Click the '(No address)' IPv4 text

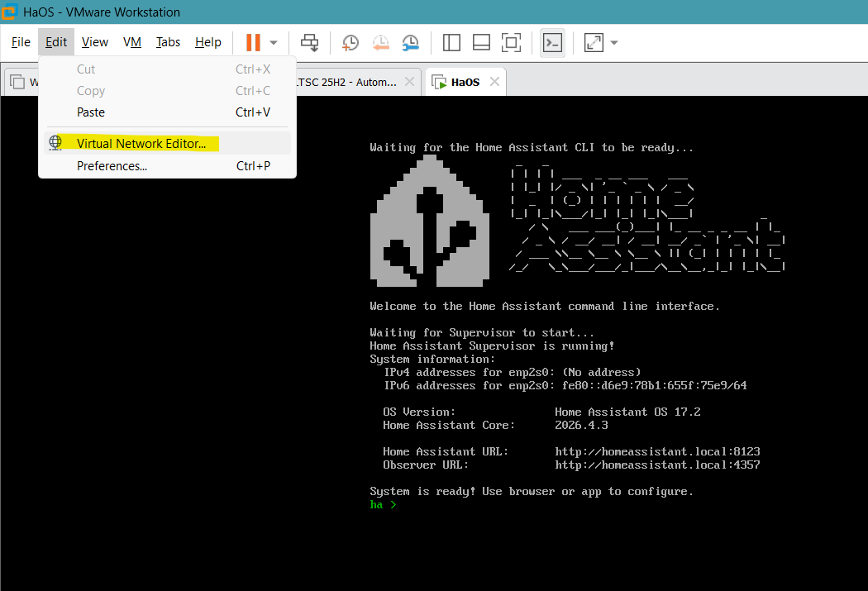(601, 372)
